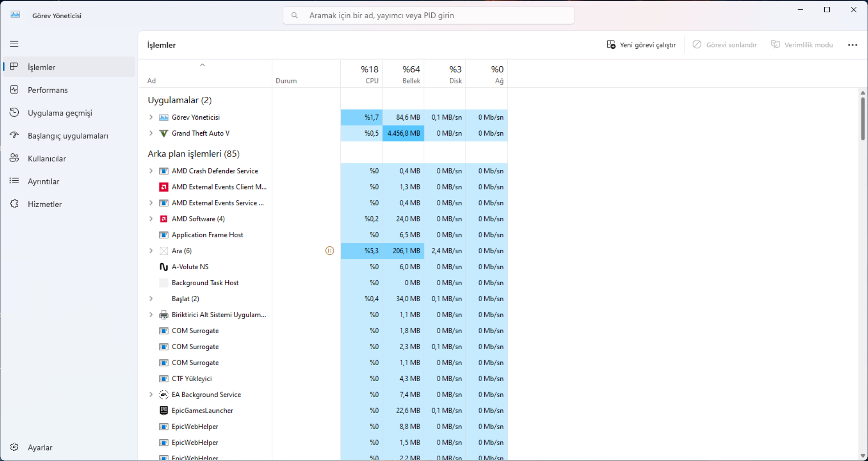Click the Görev Yöneticisi process row icon
868x461 pixels.
[x=164, y=117]
